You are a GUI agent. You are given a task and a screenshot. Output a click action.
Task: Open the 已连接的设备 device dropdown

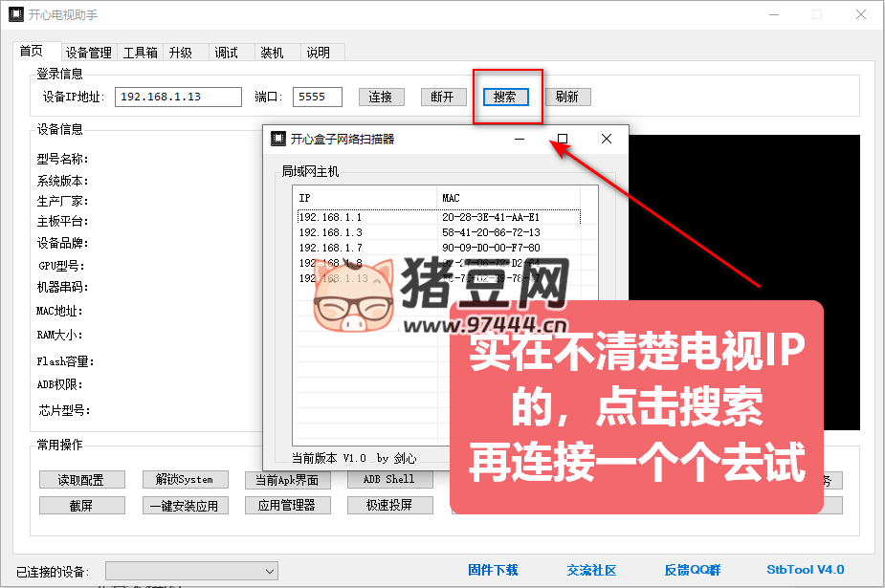tap(190, 569)
